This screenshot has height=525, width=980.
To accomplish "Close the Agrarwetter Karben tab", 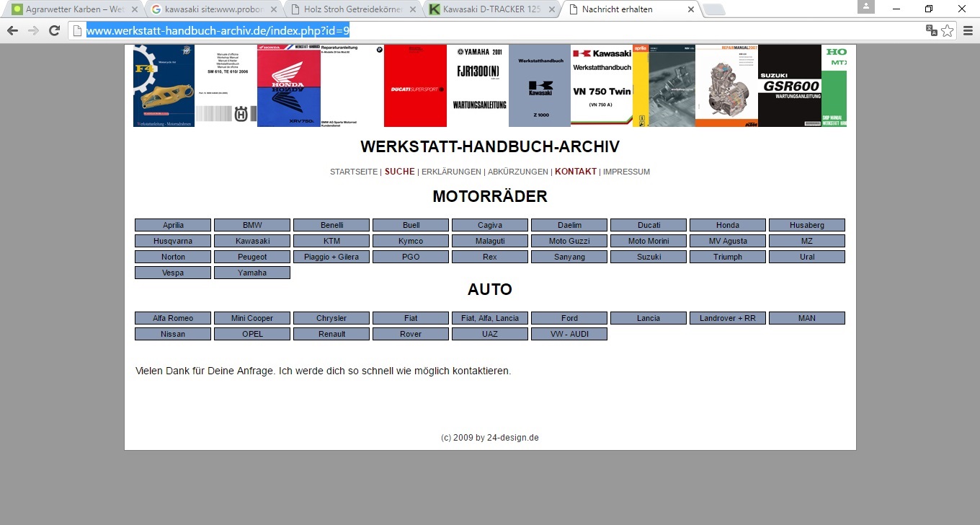I will (x=133, y=9).
